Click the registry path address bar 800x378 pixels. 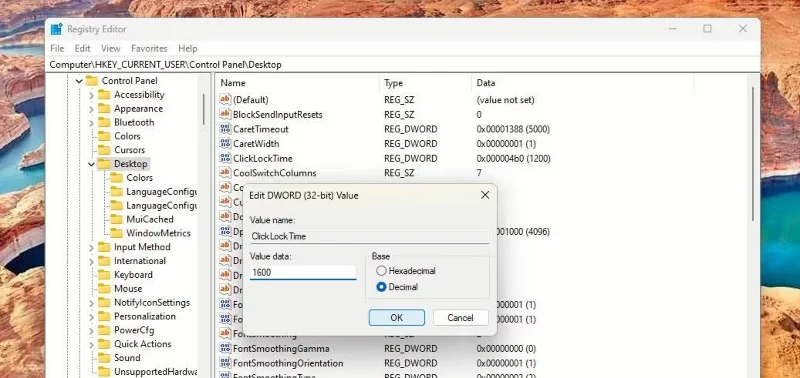(403, 64)
